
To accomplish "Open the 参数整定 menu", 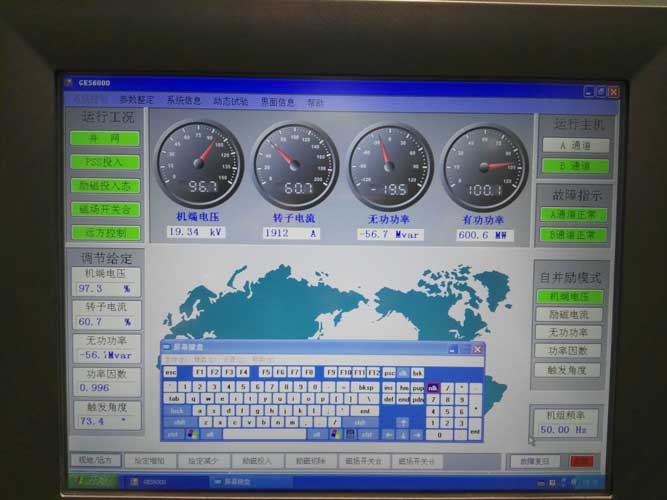I will tap(137, 101).
